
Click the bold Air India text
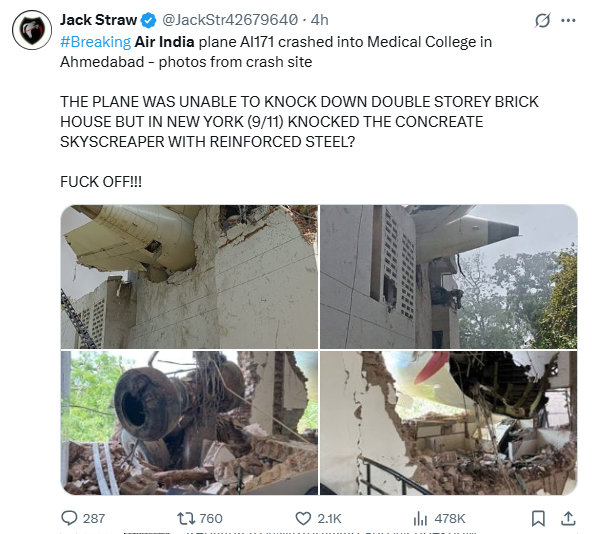tap(164, 42)
